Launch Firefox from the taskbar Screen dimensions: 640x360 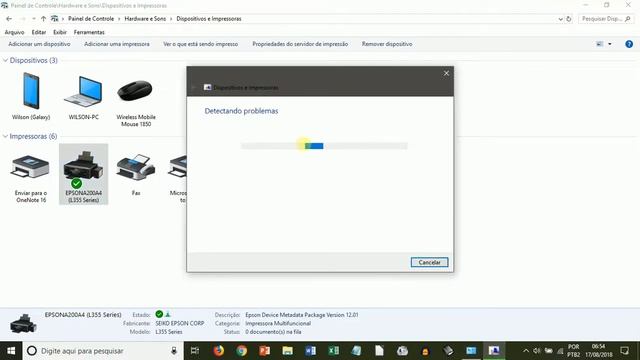[x=219, y=351]
